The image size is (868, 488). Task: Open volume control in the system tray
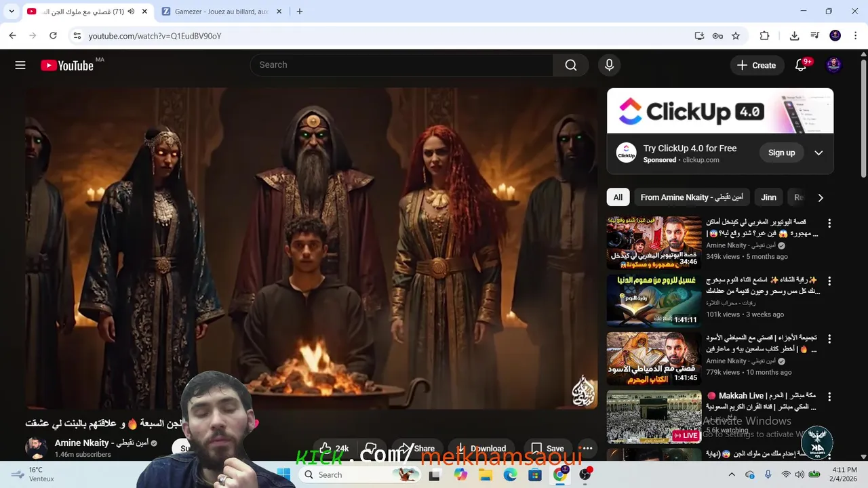tap(800, 474)
